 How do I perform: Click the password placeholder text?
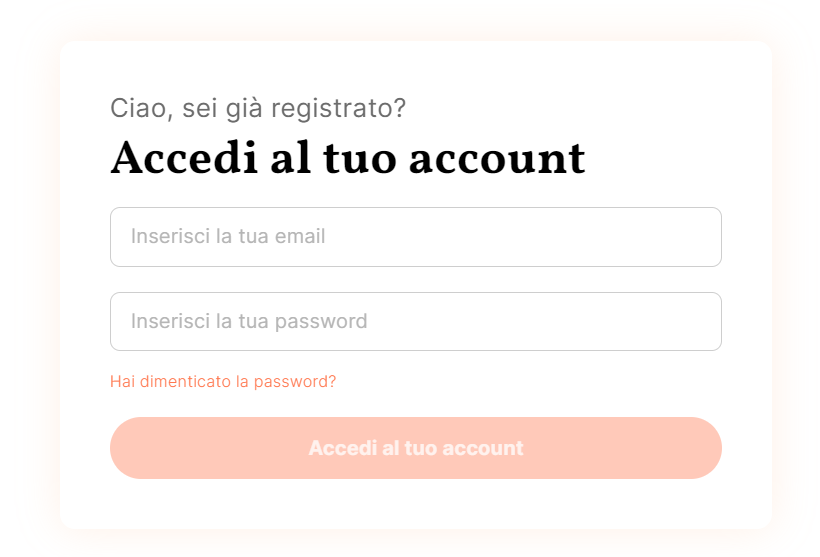tap(249, 321)
